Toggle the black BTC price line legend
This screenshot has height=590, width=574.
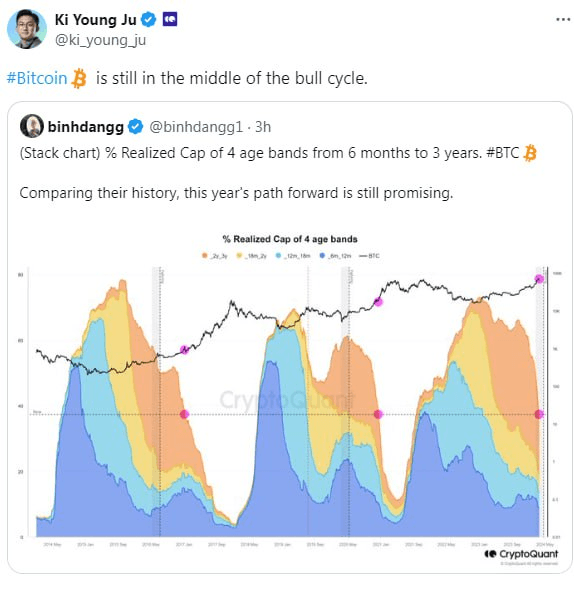[x=369, y=256]
